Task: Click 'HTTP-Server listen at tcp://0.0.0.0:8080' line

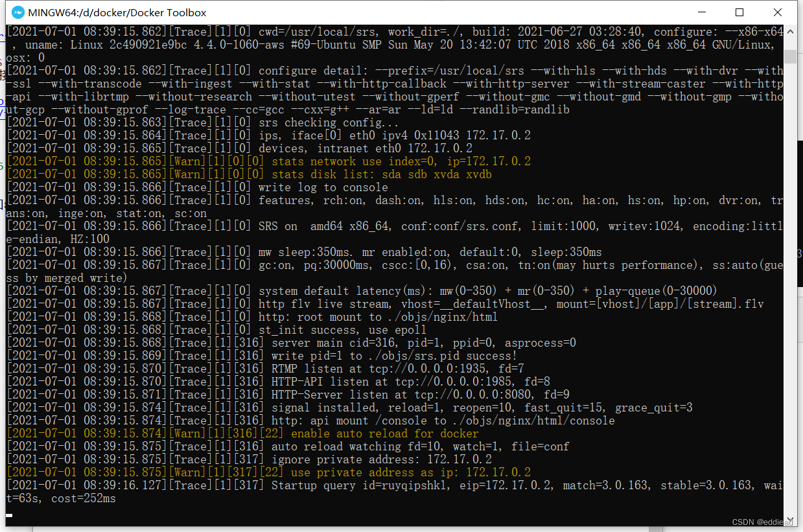Action: [288, 395]
